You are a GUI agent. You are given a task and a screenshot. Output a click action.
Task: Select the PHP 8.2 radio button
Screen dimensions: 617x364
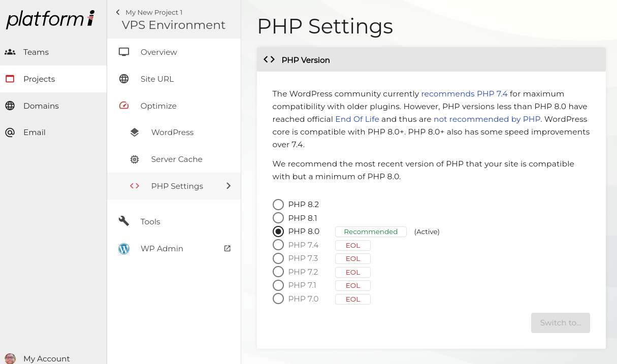[x=278, y=205]
